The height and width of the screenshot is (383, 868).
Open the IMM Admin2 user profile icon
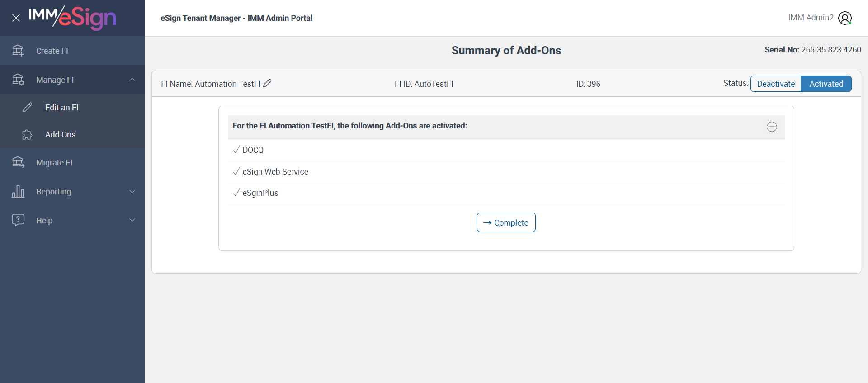pyautogui.click(x=844, y=18)
